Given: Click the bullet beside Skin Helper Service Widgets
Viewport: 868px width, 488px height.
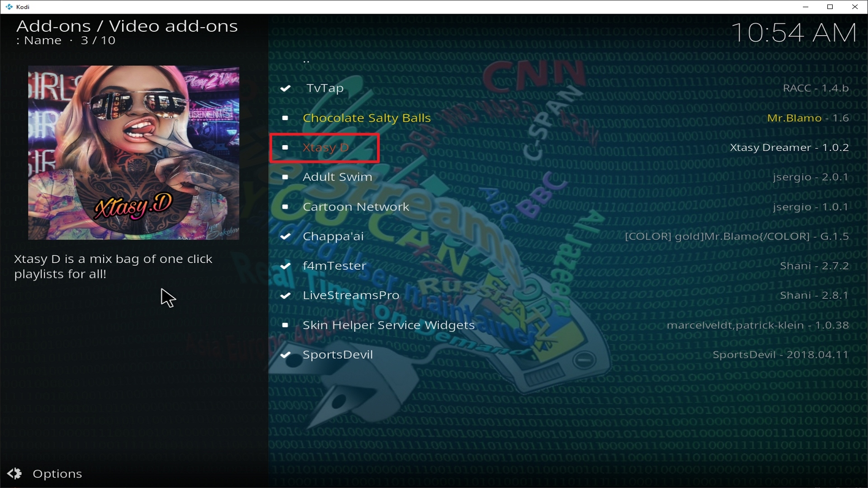Looking at the screenshot, I should (285, 325).
